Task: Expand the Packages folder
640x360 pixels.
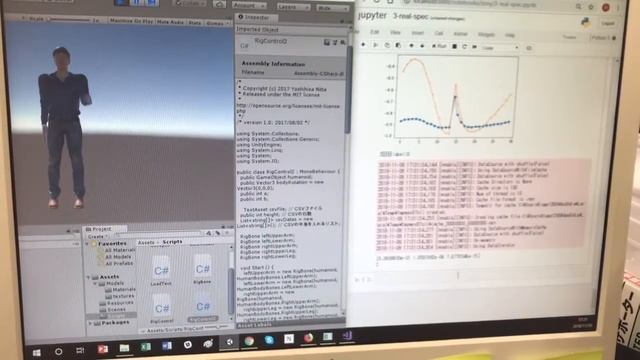Action: click(x=90, y=323)
